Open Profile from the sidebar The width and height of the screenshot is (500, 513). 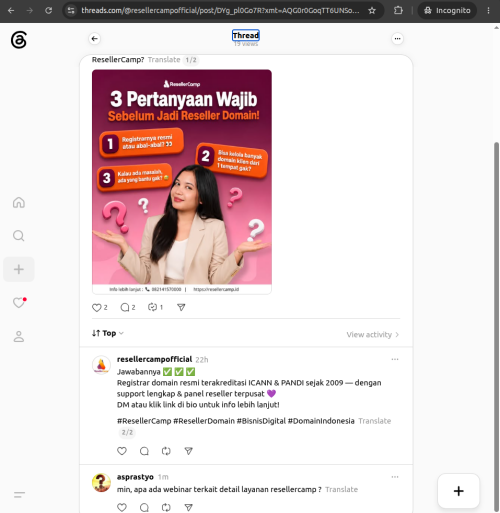[x=19, y=336]
